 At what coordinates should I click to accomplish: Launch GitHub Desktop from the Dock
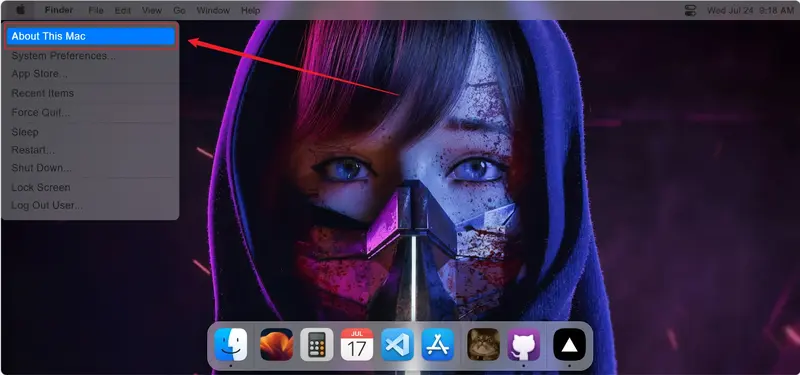(524, 344)
